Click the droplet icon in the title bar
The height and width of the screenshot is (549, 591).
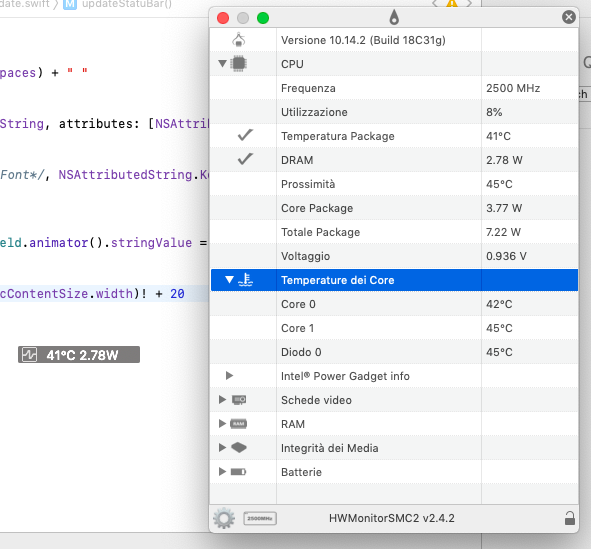click(394, 17)
